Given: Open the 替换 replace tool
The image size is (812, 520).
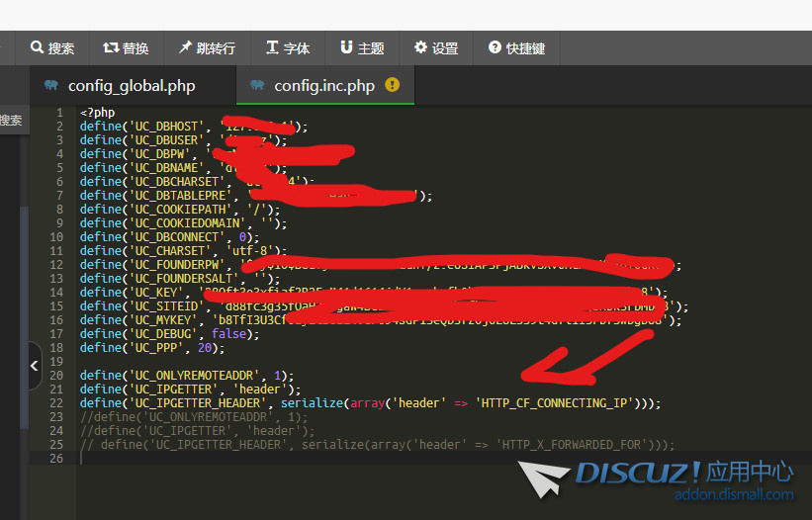Looking at the screenshot, I should pos(126,47).
